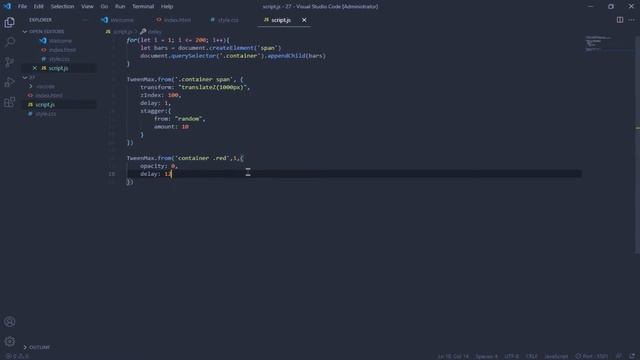This screenshot has height=360, width=640.
Task: Click the code minimap preview
Action: click(599, 43)
